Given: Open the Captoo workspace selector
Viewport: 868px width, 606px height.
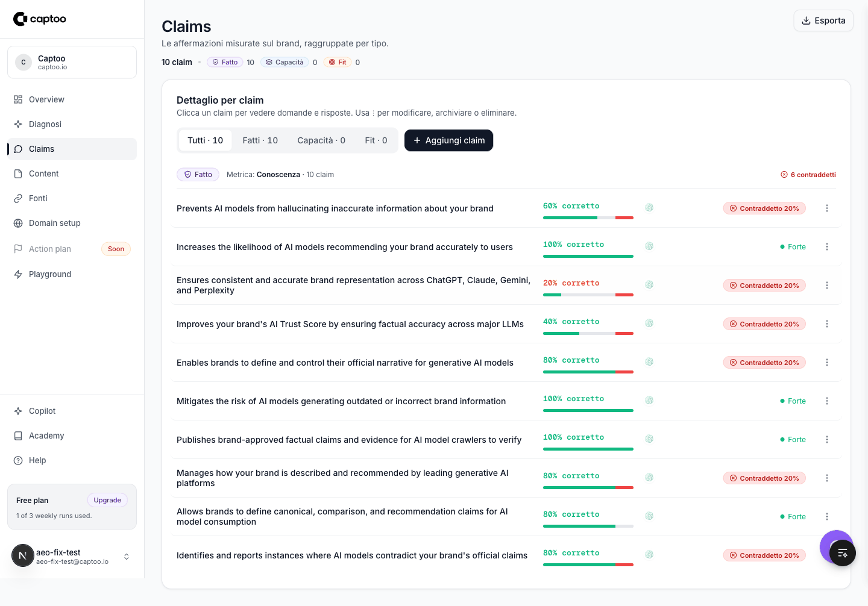Looking at the screenshot, I should 72,62.
